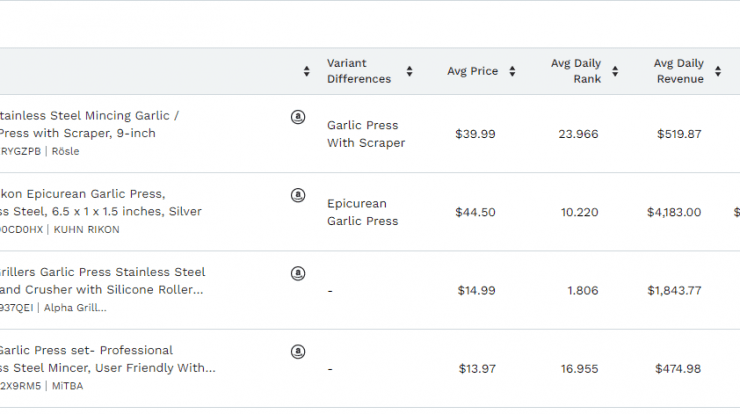This screenshot has width=740, height=414.
Task: Click Amazon icon on Alpha Grillers row
Action: click(x=298, y=273)
